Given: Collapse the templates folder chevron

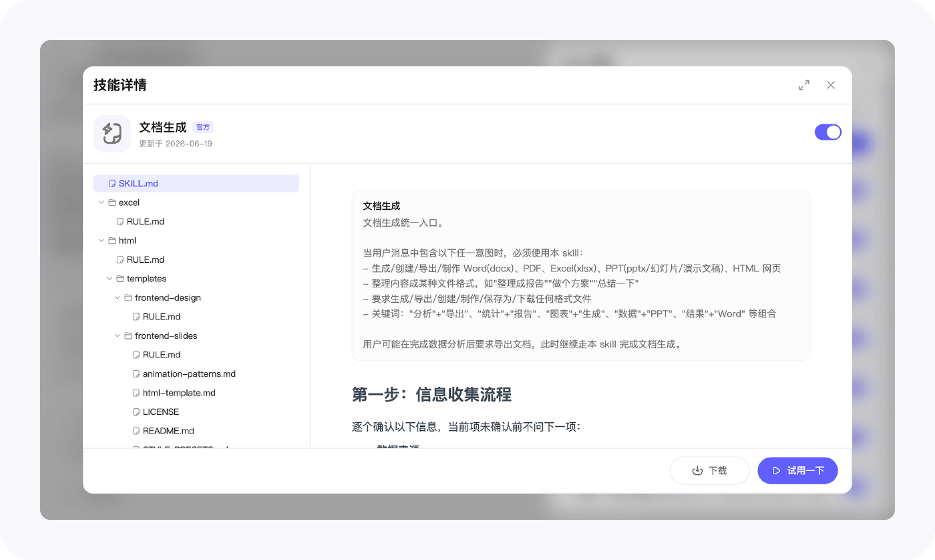Looking at the screenshot, I should click(x=109, y=279).
